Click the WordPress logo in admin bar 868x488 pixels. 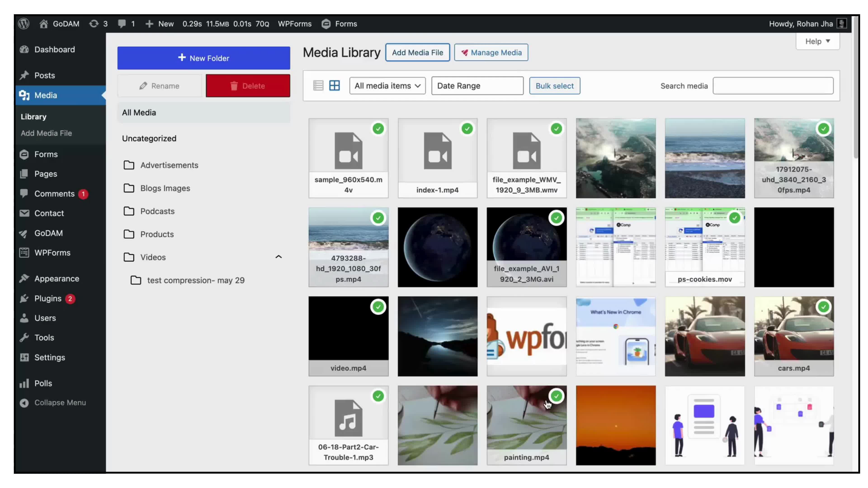tap(24, 23)
